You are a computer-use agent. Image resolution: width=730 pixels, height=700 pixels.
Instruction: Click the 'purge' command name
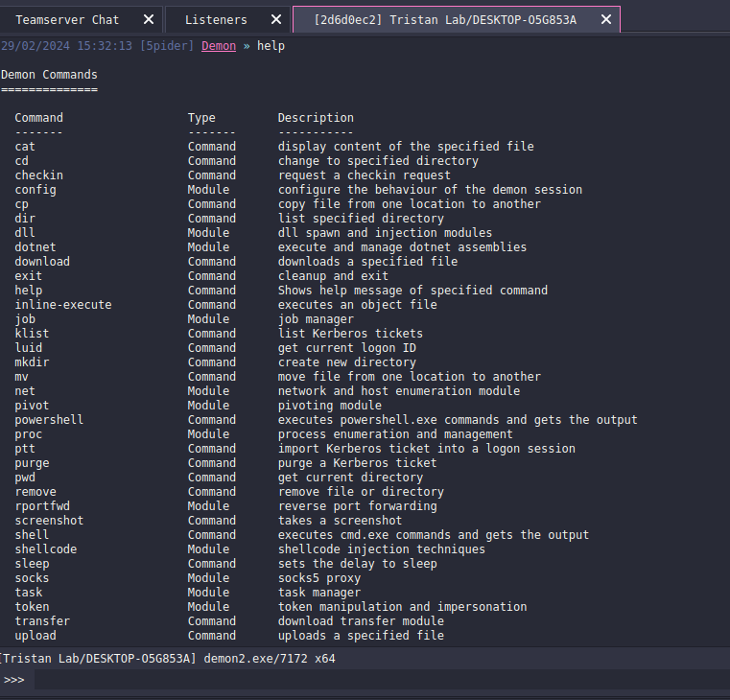point(32,463)
